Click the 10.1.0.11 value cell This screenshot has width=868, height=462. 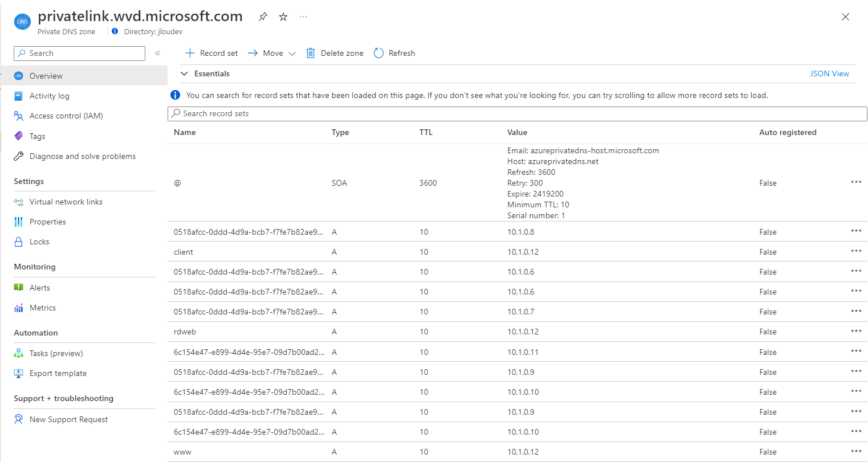523,352
